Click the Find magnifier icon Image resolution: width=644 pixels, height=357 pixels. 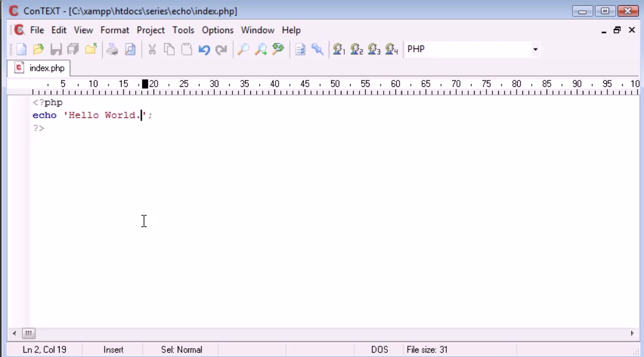click(243, 50)
